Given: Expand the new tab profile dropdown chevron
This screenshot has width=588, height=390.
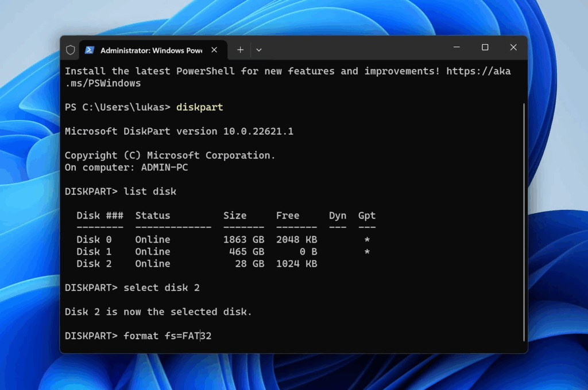Looking at the screenshot, I should pyautogui.click(x=259, y=50).
